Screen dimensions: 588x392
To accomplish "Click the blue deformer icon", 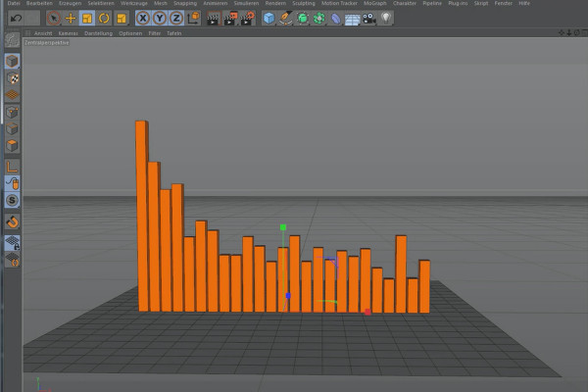I will click(x=335, y=19).
